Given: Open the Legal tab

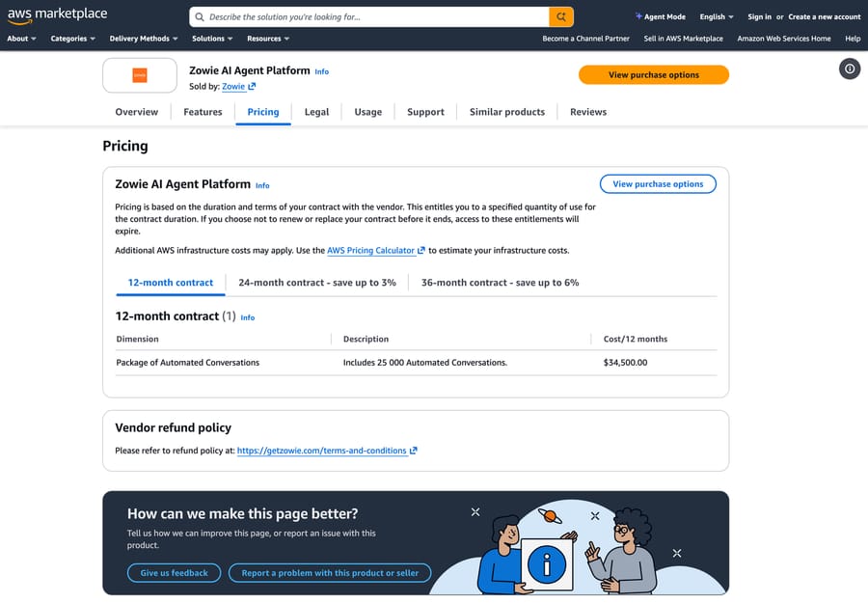Looking at the screenshot, I should click(316, 112).
